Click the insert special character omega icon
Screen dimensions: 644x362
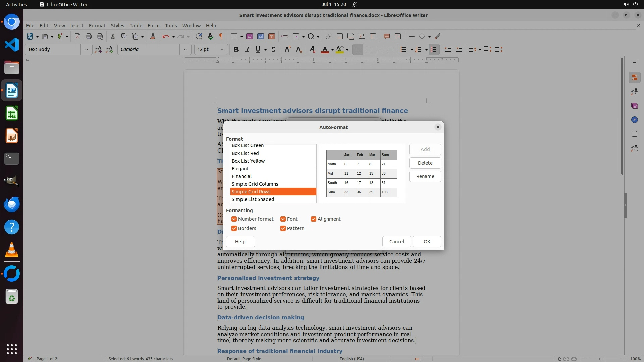point(311,36)
